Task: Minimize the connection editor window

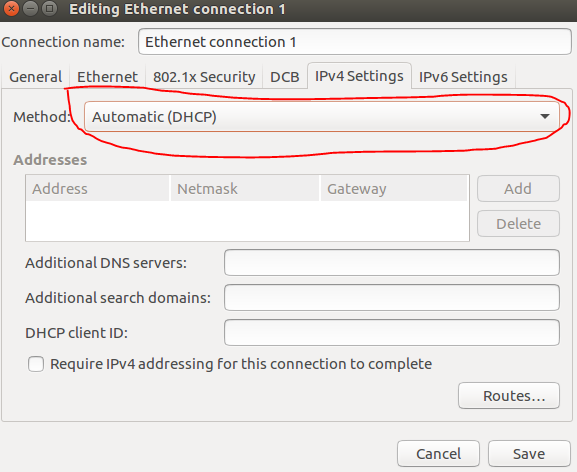Action: tap(31, 9)
